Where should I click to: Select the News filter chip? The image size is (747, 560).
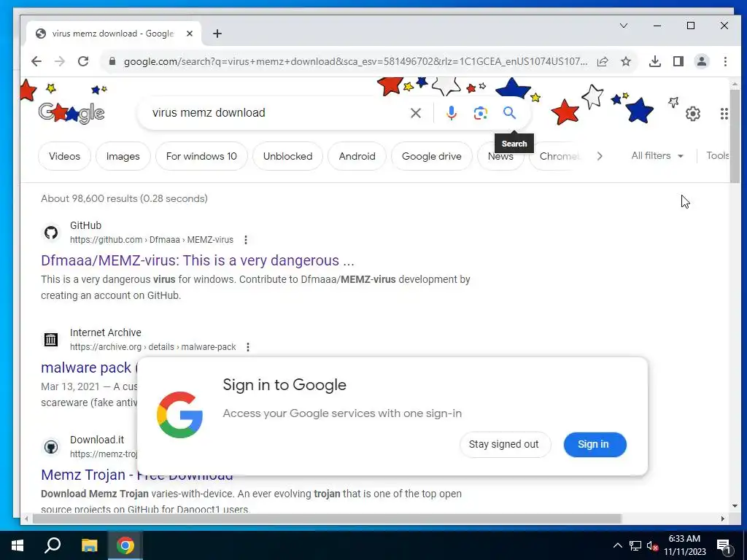coord(500,156)
